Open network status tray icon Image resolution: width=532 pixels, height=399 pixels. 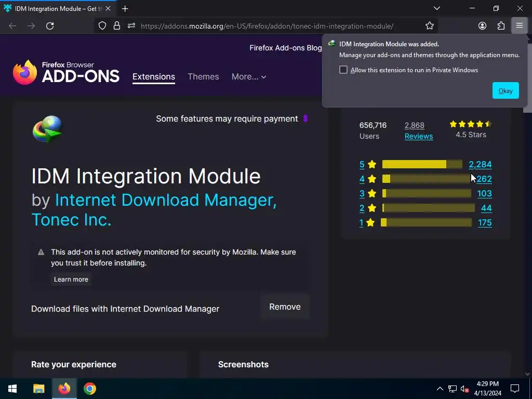pos(453,389)
